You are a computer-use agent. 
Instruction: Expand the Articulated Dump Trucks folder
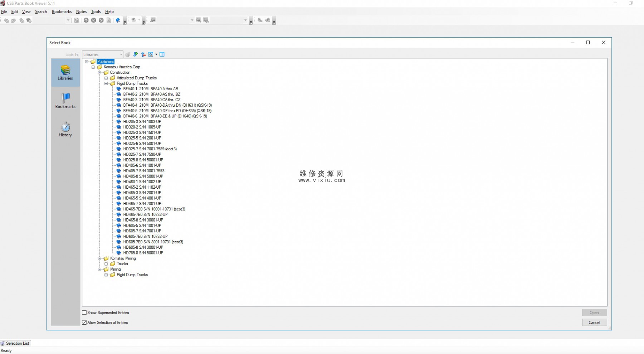click(x=106, y=78)
